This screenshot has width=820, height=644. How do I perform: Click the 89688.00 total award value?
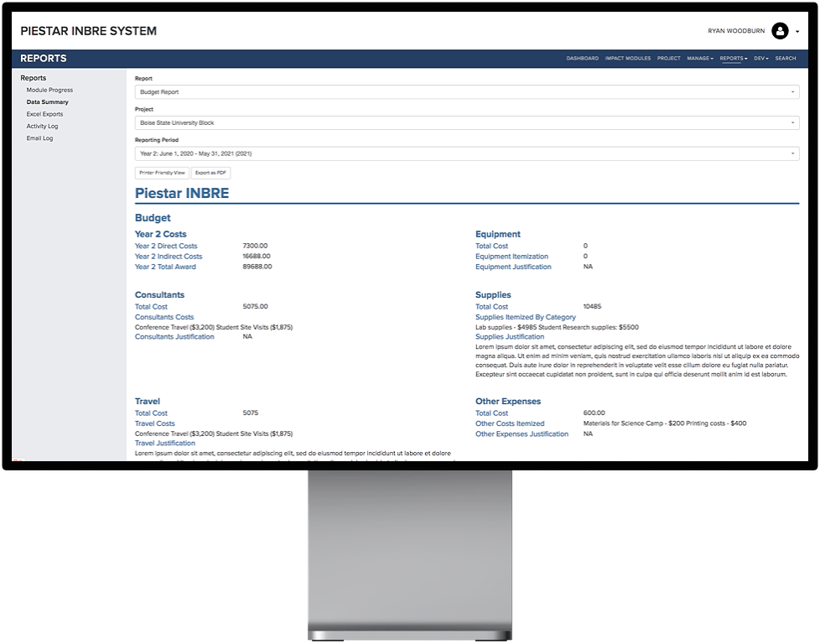[257, 267]
